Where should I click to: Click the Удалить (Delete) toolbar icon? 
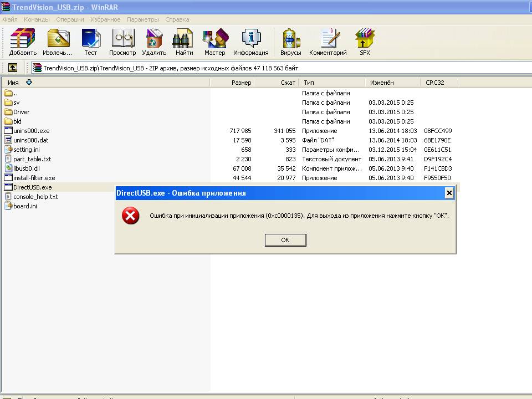tap(154, 42)
